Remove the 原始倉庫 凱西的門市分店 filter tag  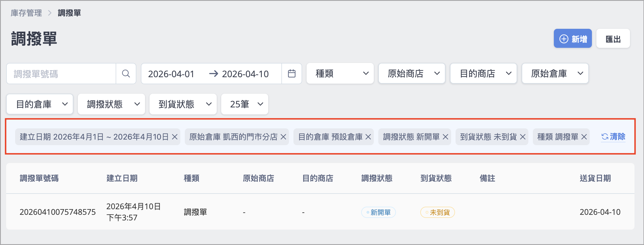(283, 137)
